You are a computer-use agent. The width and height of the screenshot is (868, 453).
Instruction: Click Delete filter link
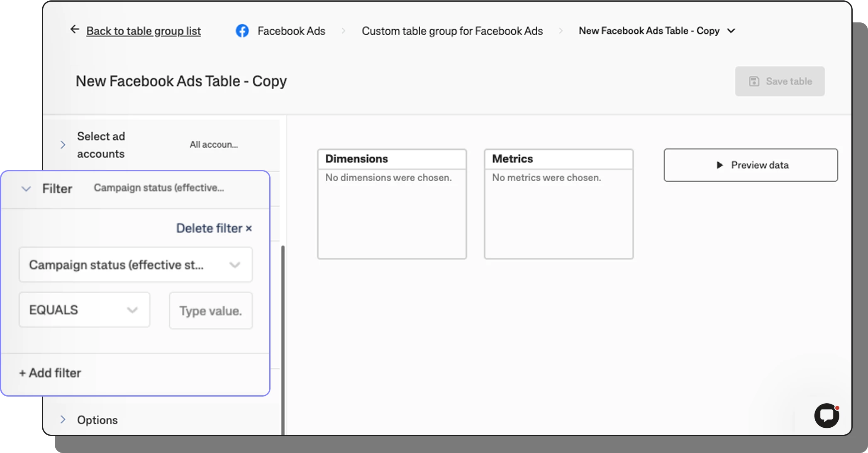(214, 228)
